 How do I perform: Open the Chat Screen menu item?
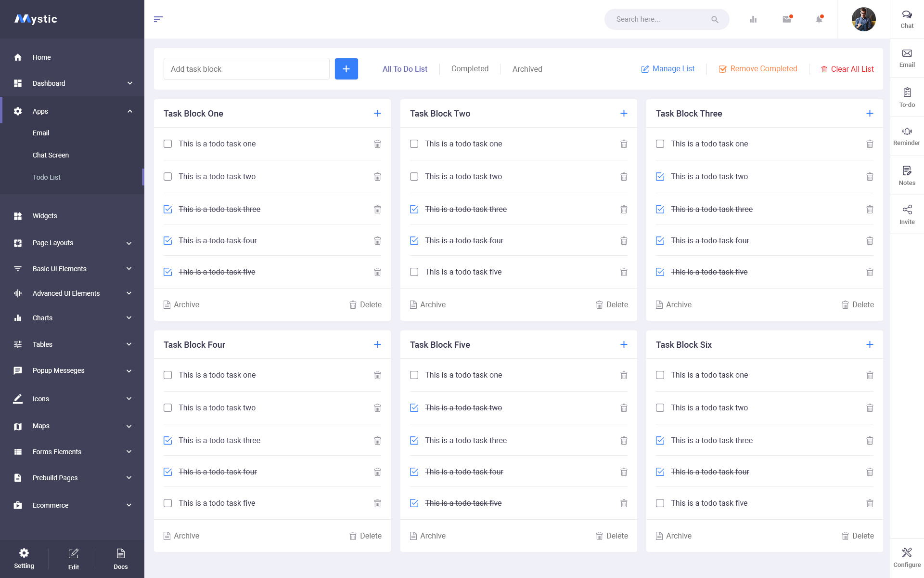pyautogui.click(x=51, y=155)
